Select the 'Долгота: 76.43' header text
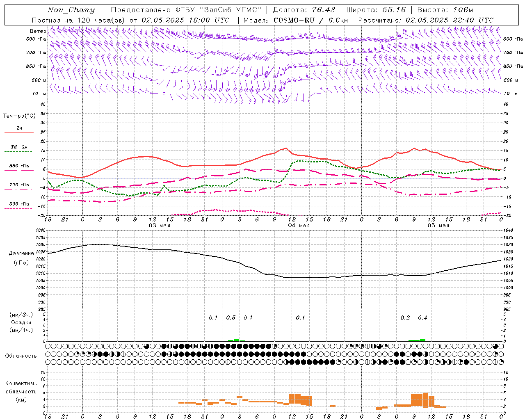This screenshot has height=420, width=525. point(304,10)
